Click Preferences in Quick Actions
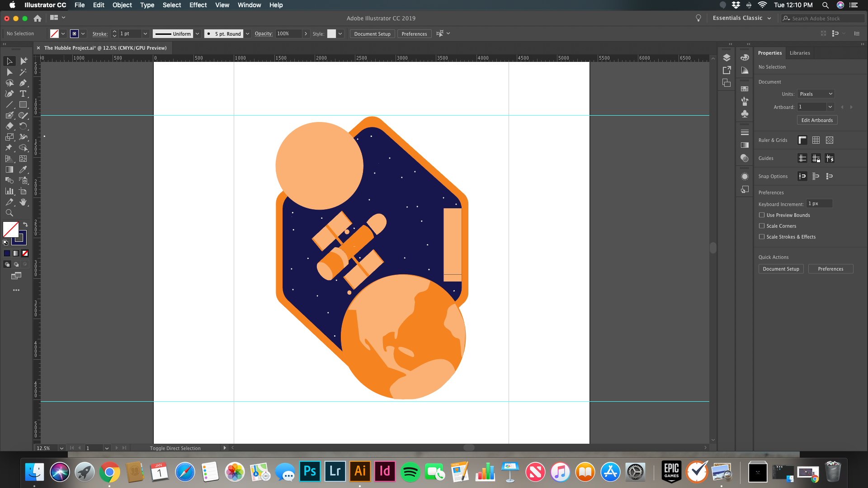 [x=830, y=269]
